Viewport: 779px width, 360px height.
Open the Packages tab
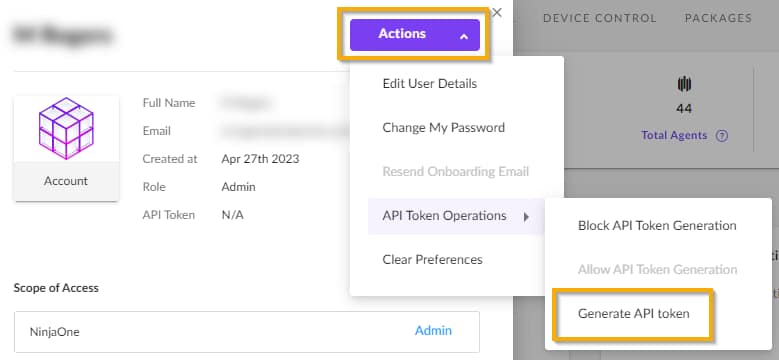pyautogui.click(x=718, y=18)
